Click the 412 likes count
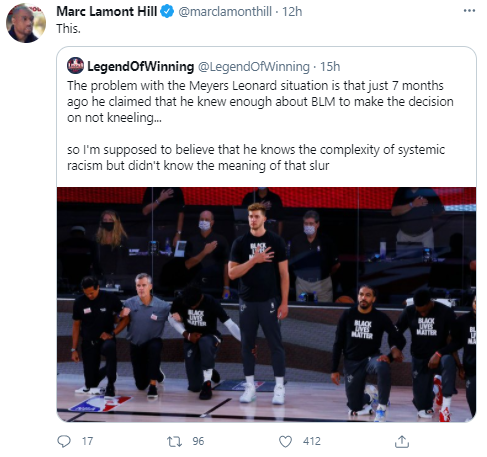487x457 pixels. tap(312, 441)
